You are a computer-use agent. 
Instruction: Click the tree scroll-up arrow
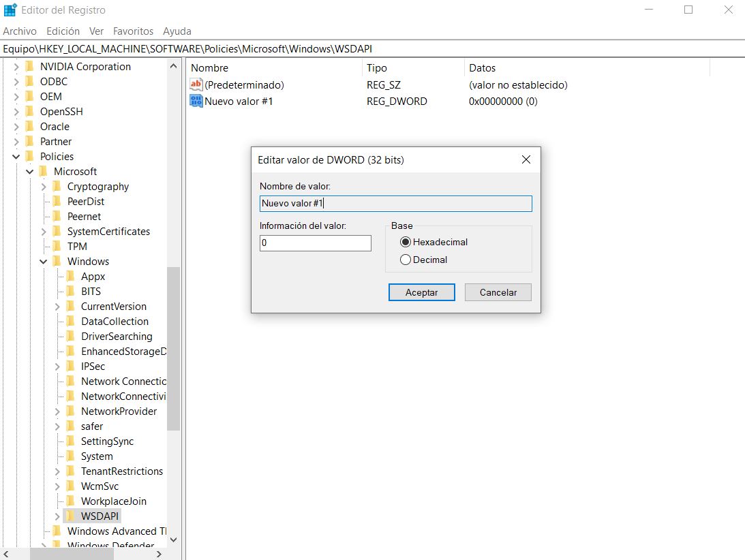click(x=173, y=66)
